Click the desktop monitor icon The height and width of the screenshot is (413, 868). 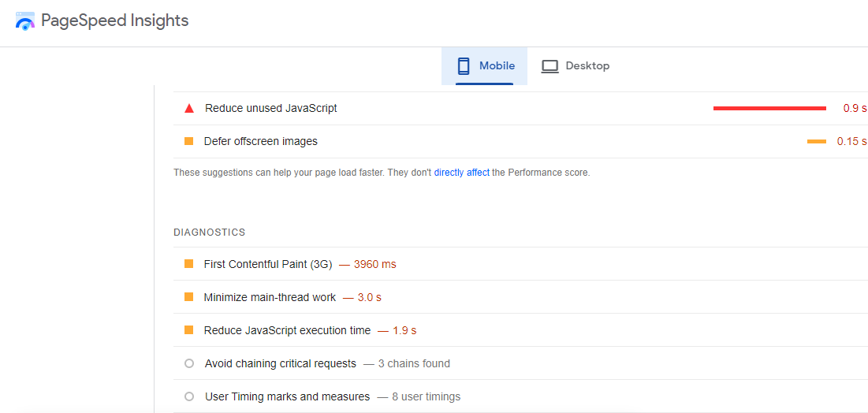point(549,66)
